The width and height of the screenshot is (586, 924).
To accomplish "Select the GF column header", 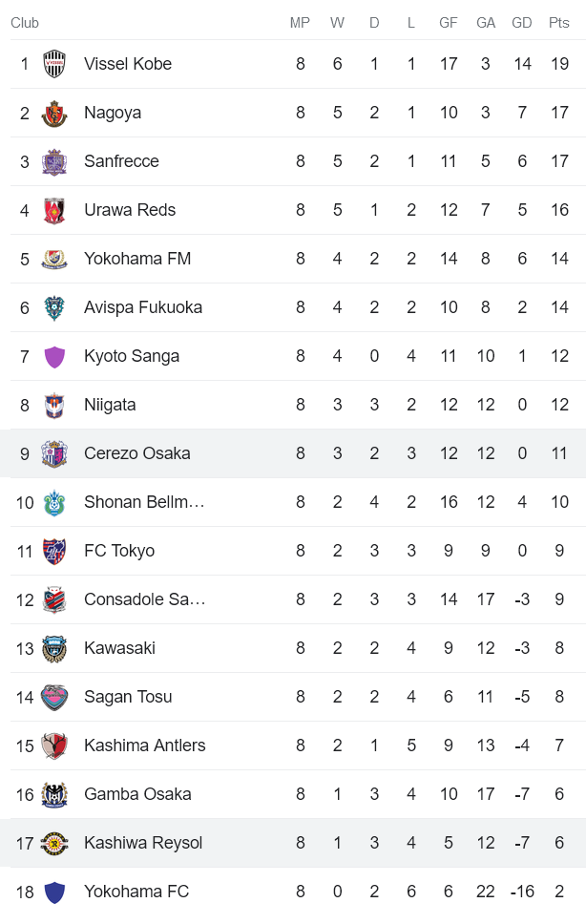I will [449, 23].
